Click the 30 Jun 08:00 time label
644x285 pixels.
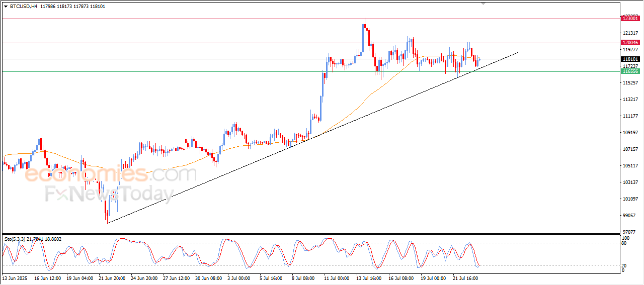click(208, 277)
